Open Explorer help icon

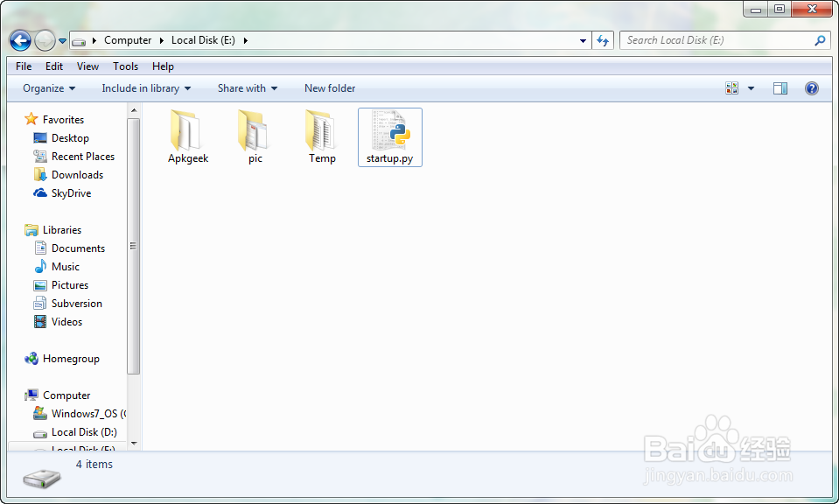[811, 88]
